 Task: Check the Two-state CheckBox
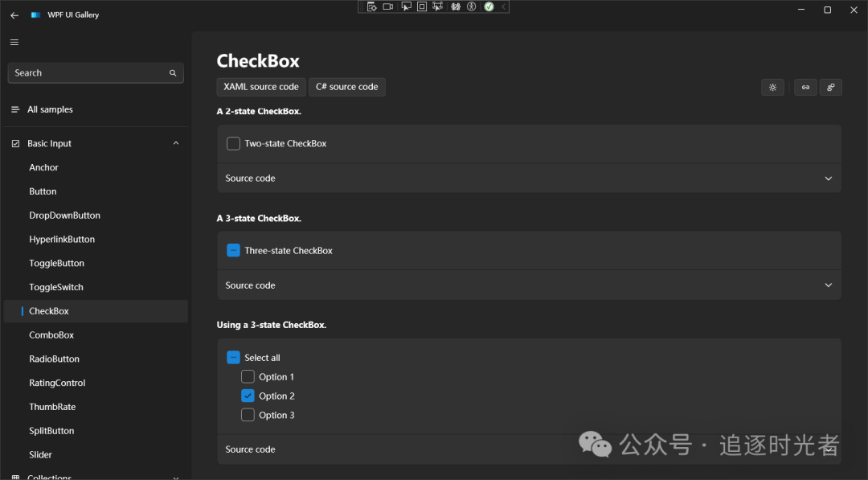click(233, 143)
